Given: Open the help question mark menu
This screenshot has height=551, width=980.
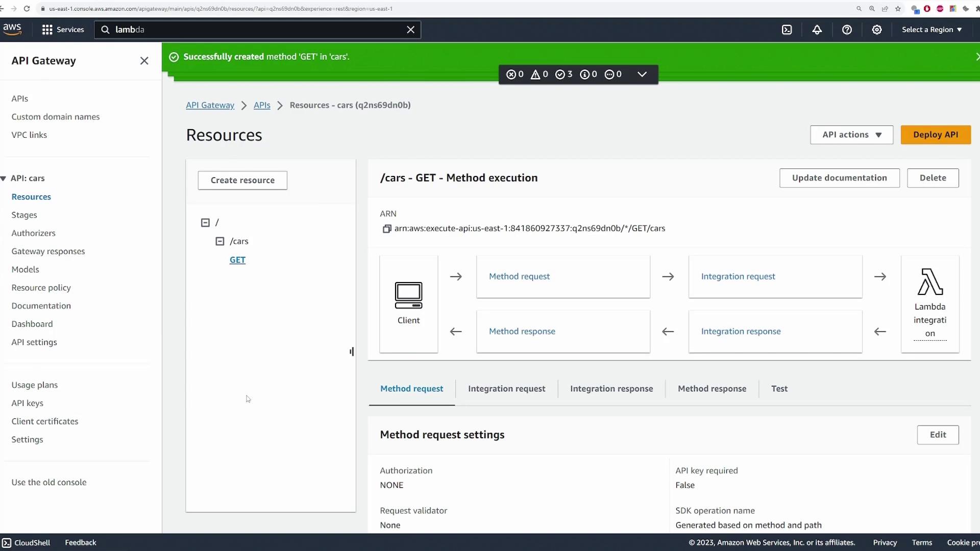Looking at the screenshot, I should (847, 30).
